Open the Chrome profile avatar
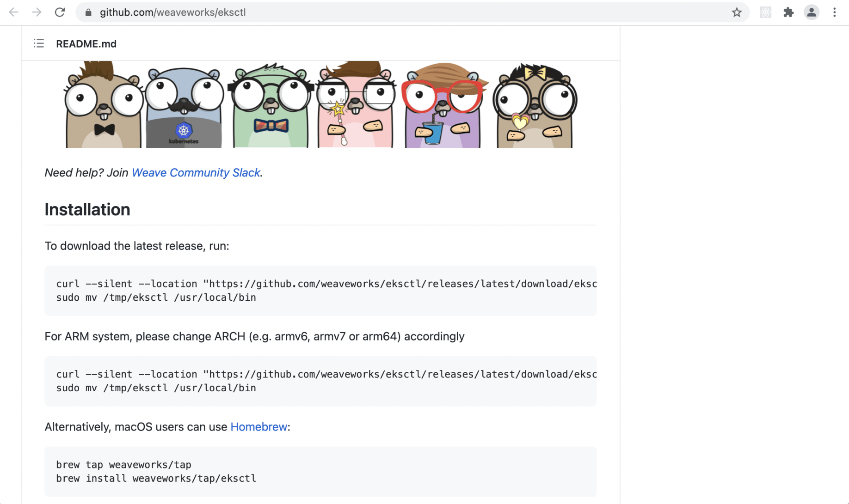This screenshot has height=504, width=849. point(811,12)
